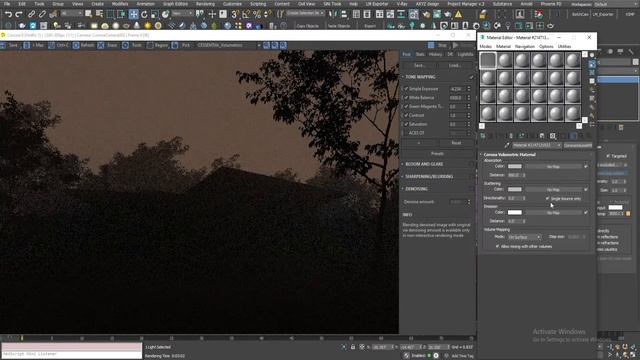Toggle Single bounce only checkbox
The image size is (640, 360).
pyautogui.click(x=548, y=199)
